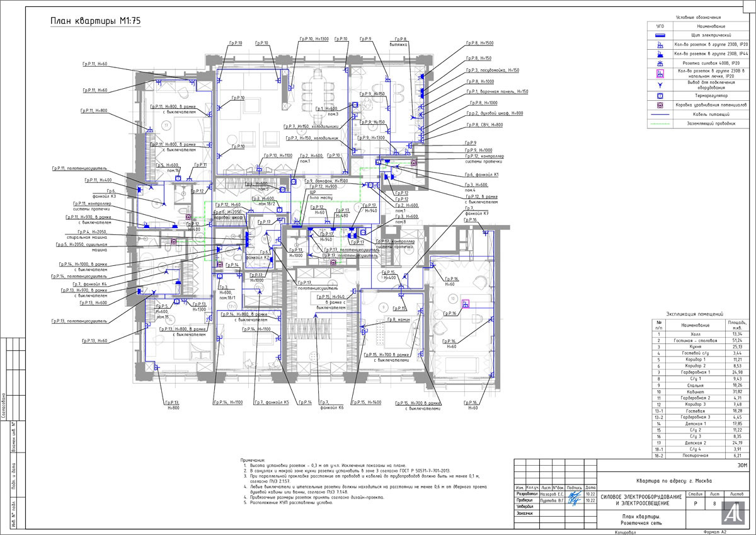
Task: Click 'СИЛОВОЕ ЭЛЕКТРООБОРУДОВАНИЕ' title block text
Action: [x=641, y=497]
